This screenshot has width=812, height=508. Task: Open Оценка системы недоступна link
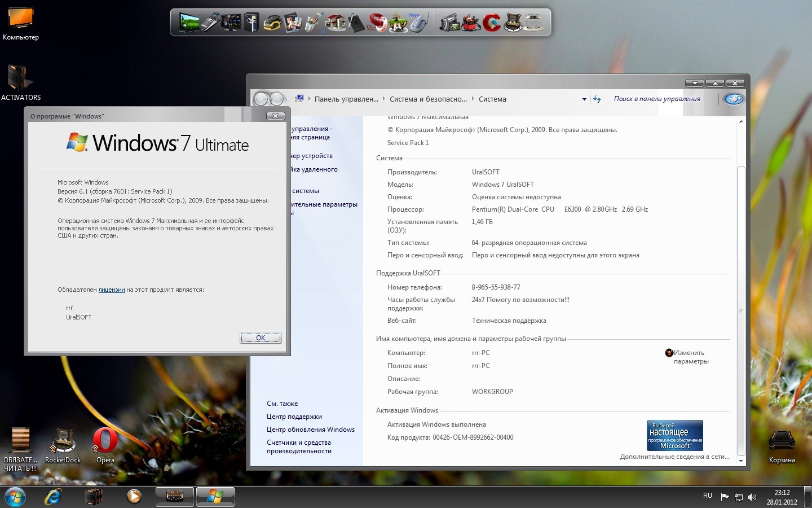pyautogui.click(x=516, y=197)
